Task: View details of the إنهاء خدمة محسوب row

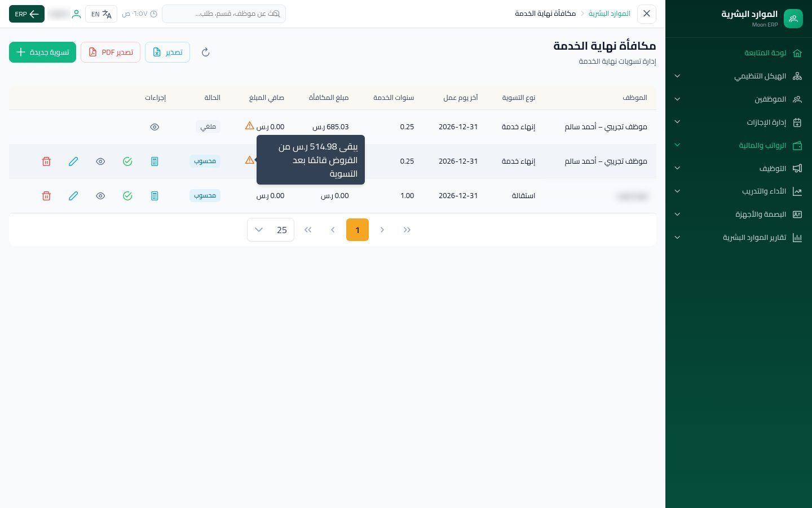Action: point(100,161)
